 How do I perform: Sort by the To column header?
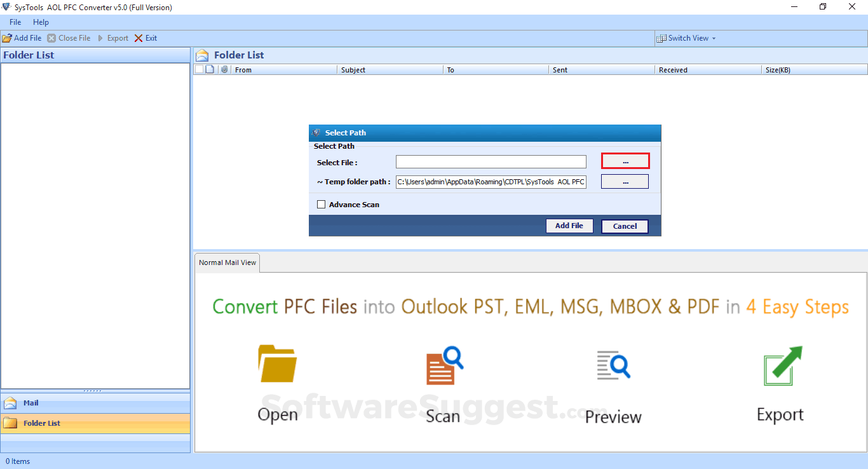point(496,70)
